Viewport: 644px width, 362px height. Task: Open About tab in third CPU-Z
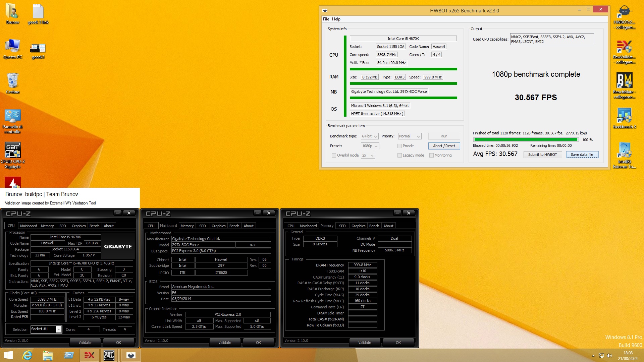388,226
